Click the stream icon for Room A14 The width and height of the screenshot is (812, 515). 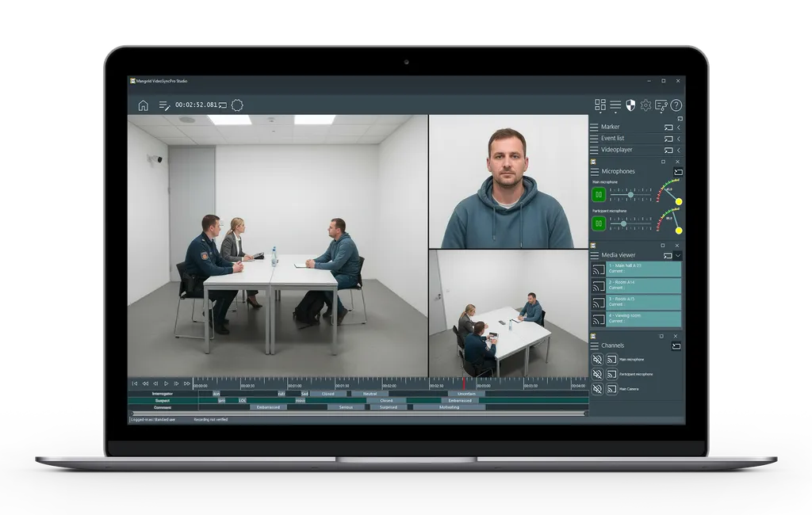(597, 285)
